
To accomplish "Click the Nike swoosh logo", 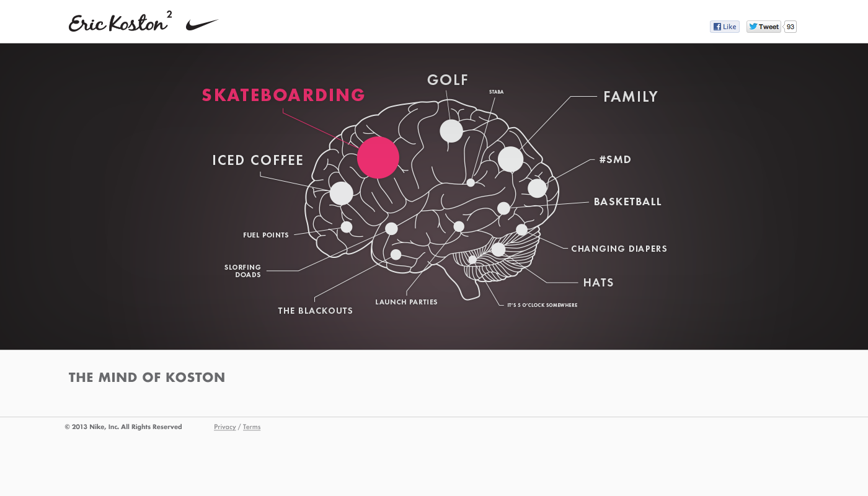I will coord(202,25).
